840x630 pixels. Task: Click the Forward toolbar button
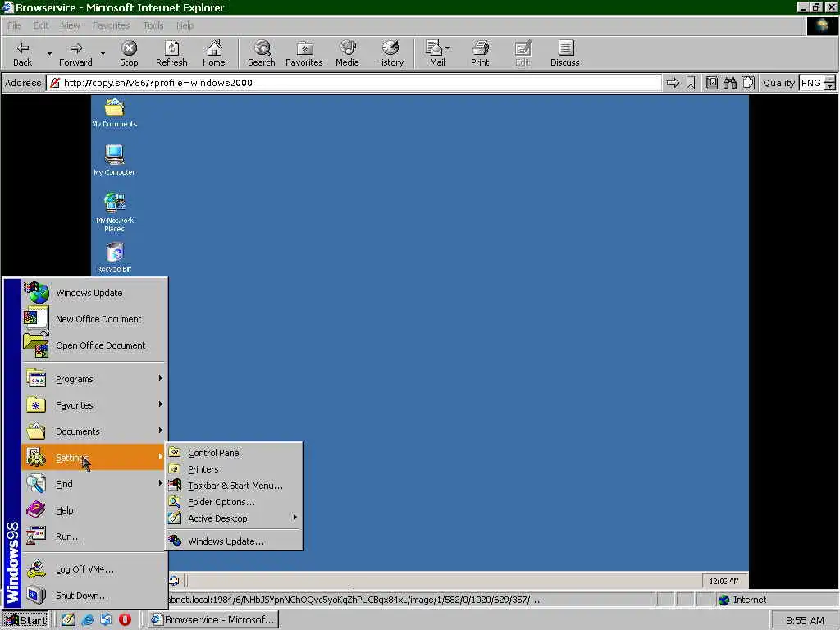coord(75,53)
